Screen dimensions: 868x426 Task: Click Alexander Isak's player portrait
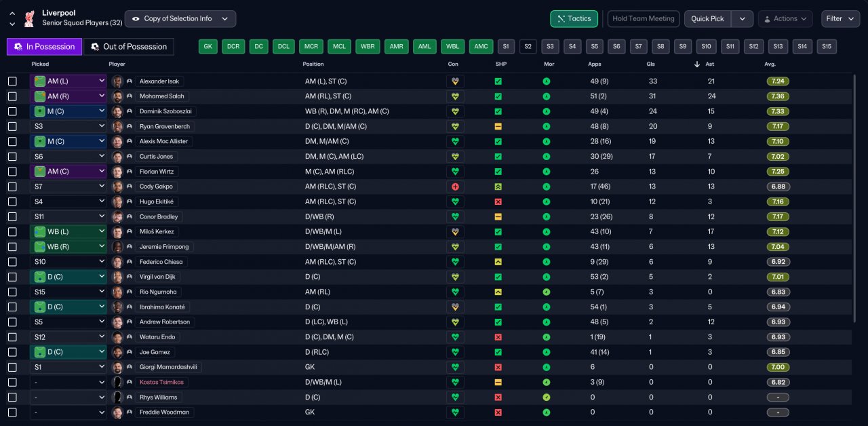[x=117, y=81]
